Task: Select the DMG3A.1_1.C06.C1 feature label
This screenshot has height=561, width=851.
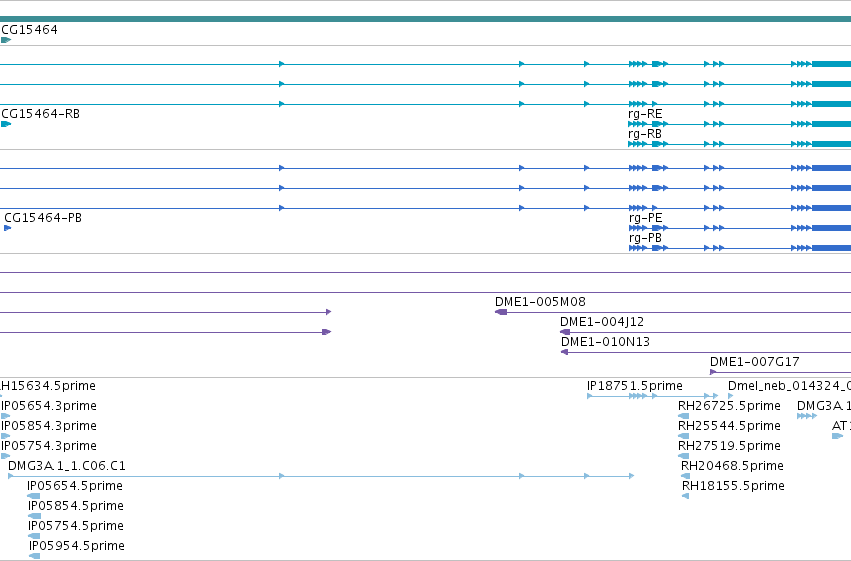Action: coord(67,466)
